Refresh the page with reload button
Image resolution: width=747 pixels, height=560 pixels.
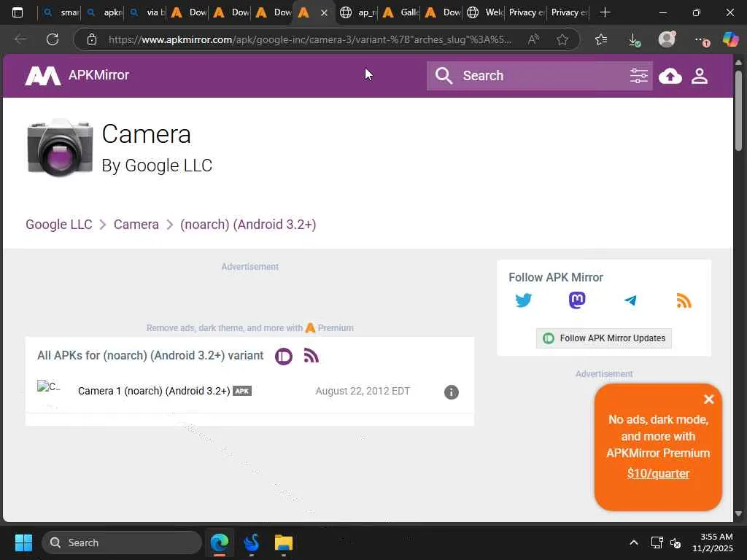(53, 39)
